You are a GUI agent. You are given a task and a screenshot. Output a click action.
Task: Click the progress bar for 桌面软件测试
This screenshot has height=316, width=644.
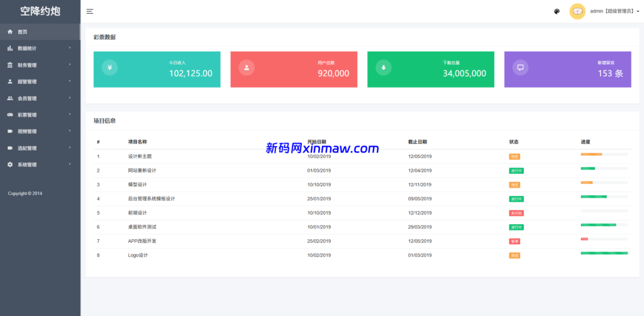[x=604, y=225]
